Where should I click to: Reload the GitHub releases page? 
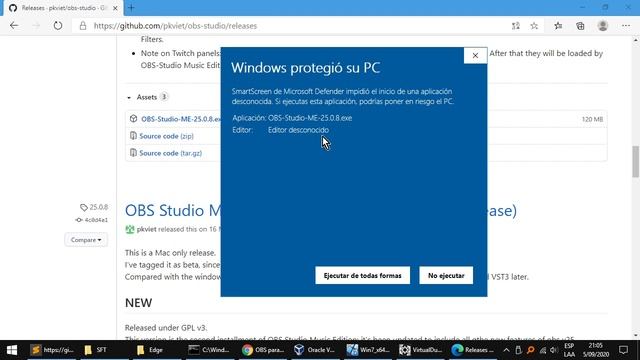point(58,26)
